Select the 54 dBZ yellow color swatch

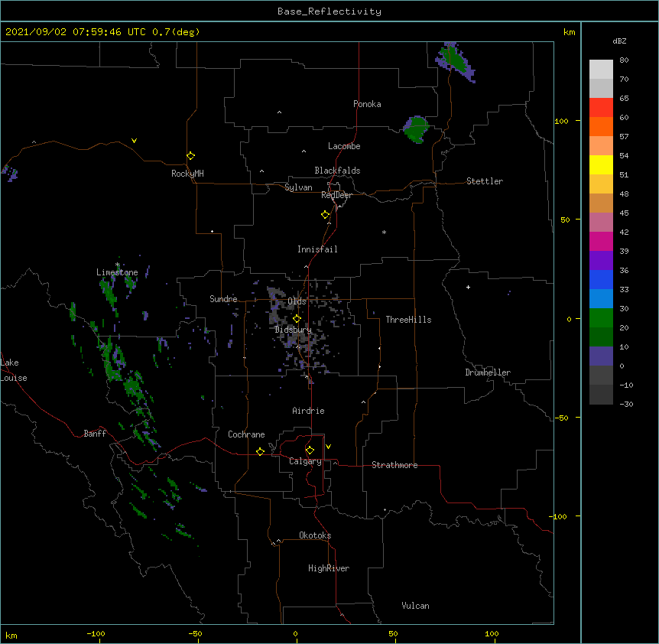tap(601, 164)
